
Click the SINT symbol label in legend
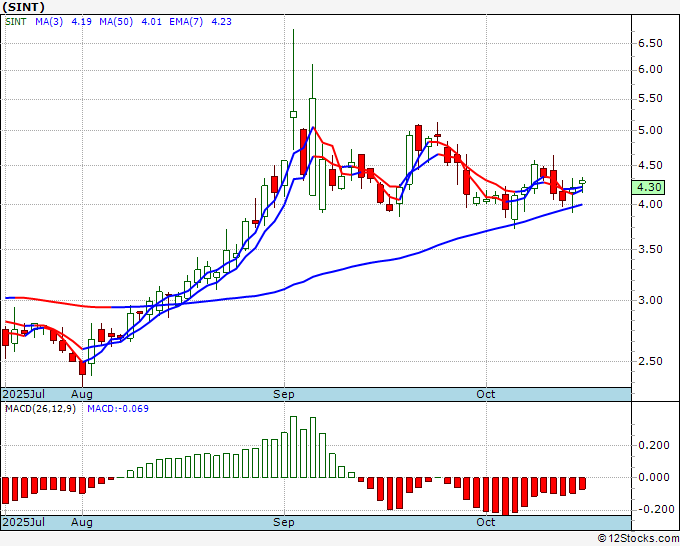(x=16, y=22)
